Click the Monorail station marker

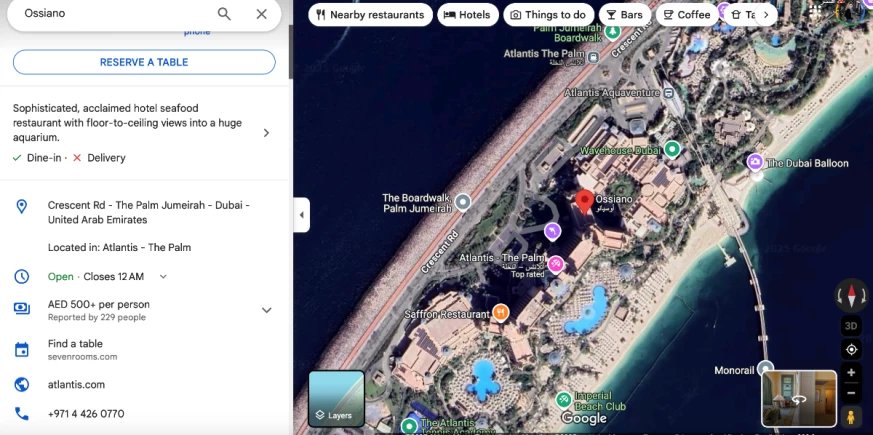tap(766, 368)
